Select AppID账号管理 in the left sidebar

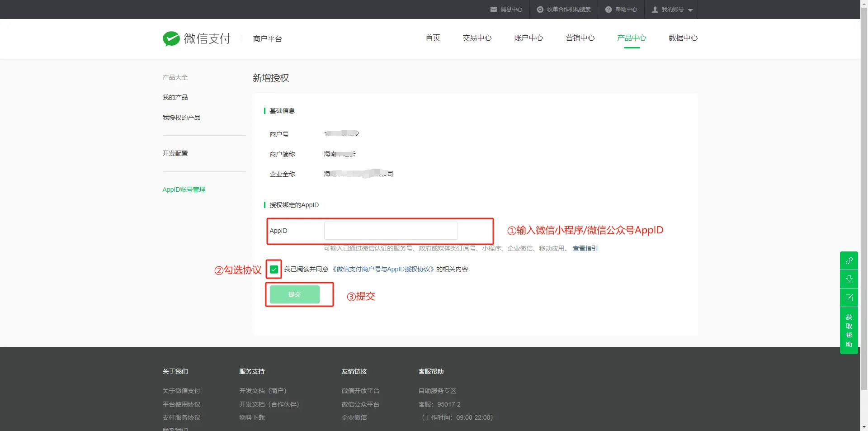[x=184, y=189]
